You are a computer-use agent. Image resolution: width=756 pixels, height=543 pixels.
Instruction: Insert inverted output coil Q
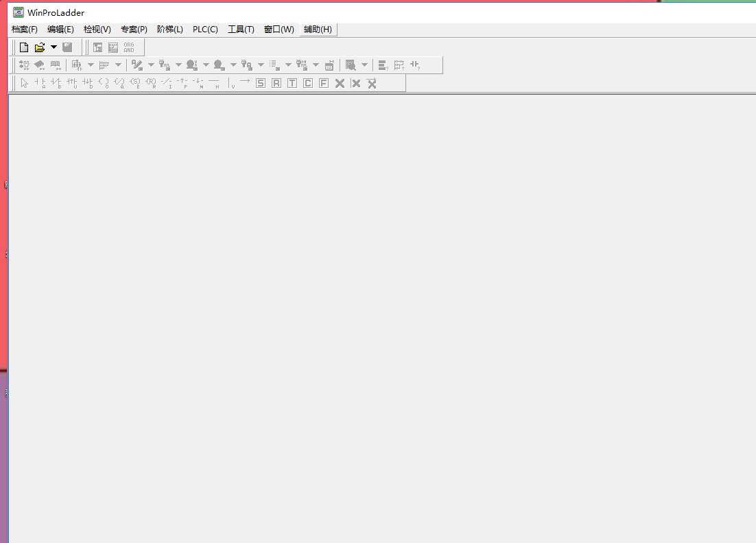click(x=119, y=83)
